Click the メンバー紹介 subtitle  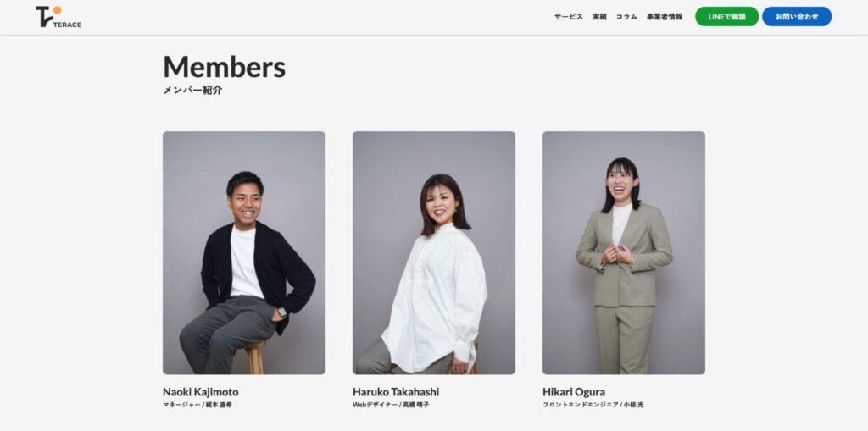(192, 91)
